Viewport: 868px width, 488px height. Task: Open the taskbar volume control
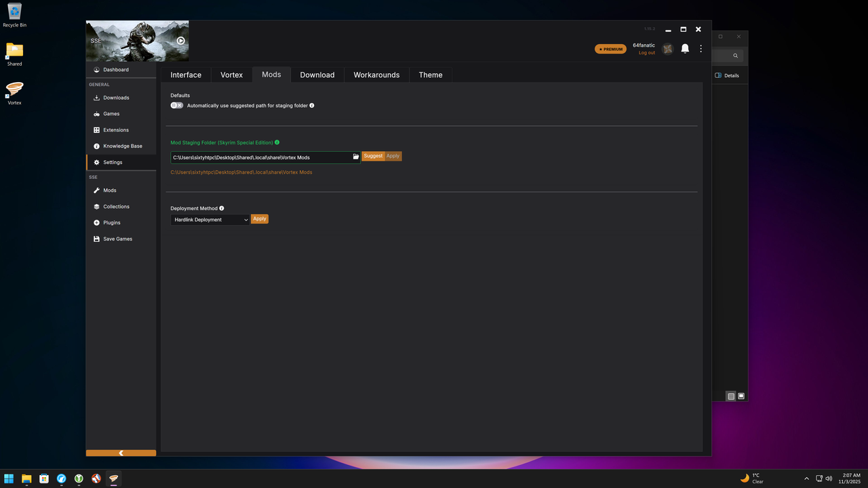[x=829, y=479]
